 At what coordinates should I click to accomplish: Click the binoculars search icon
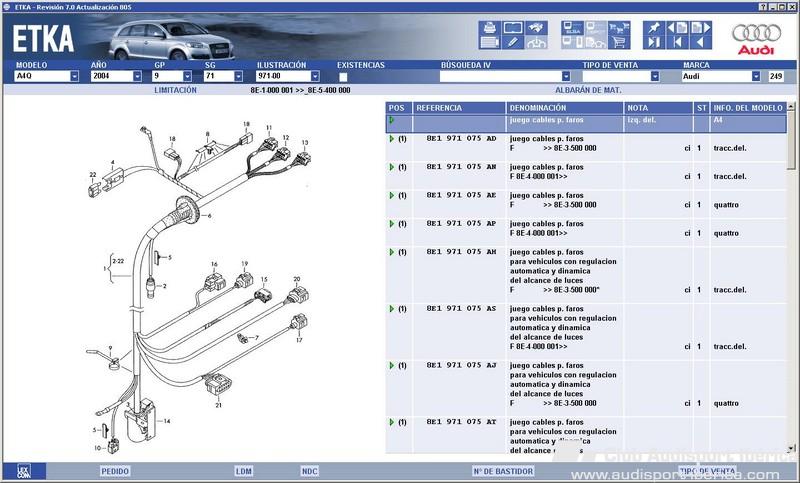click(x=536, y=28)
